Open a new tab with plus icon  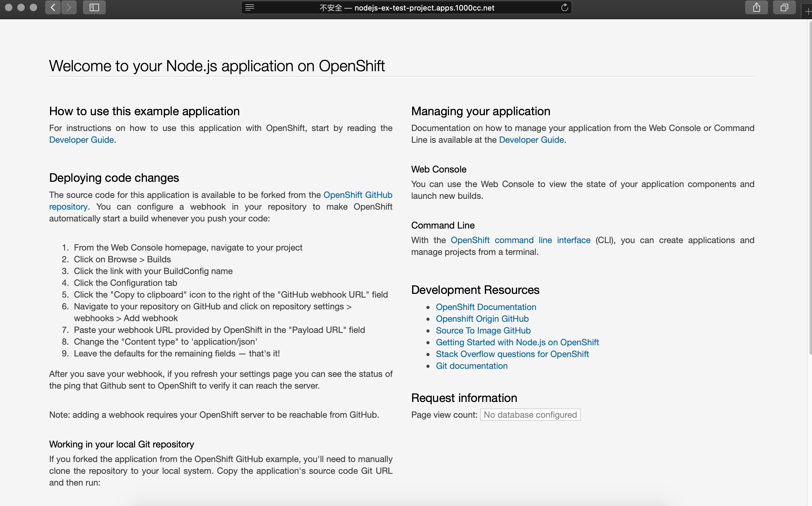[808, 12]
